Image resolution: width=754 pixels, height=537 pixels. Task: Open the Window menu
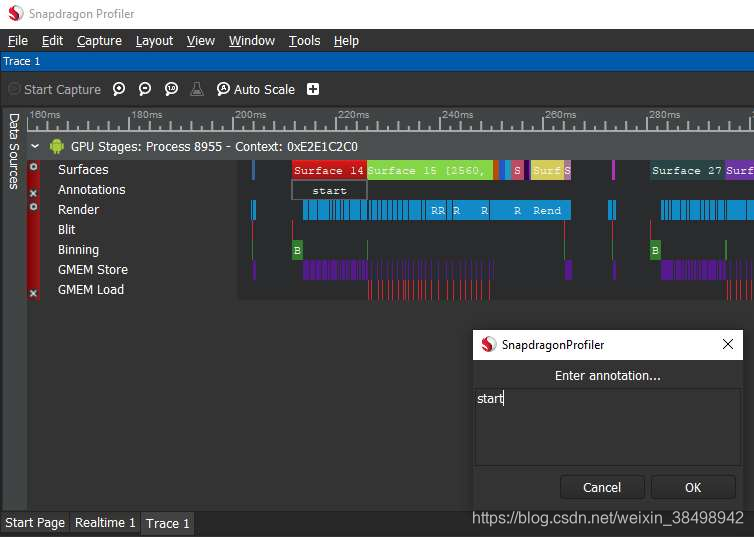251,41
